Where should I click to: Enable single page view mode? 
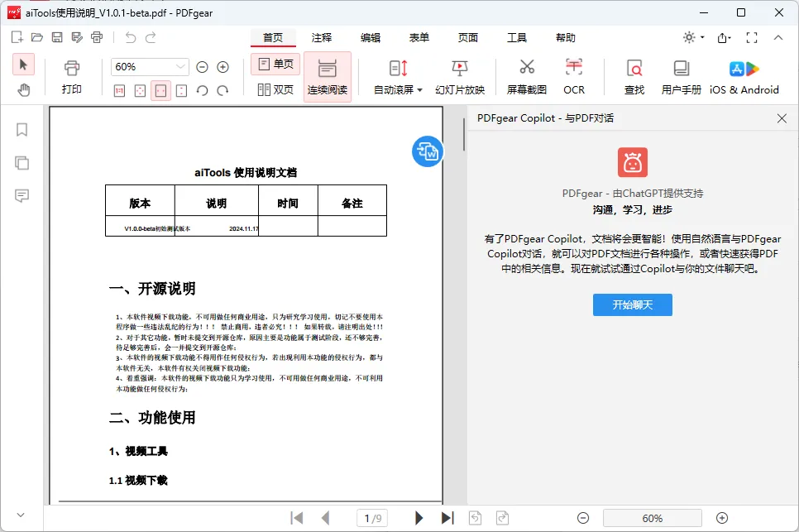[275, 64]
